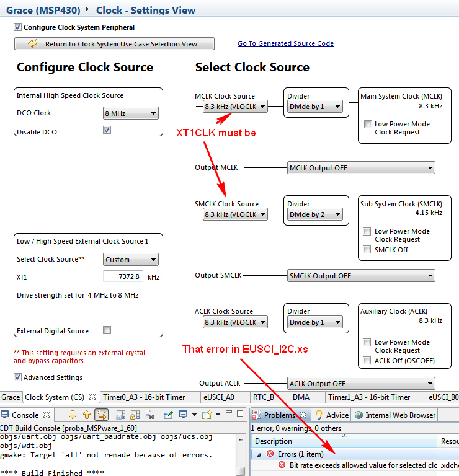The width and height of the screenshot is (459, 476).
Task: Close the Problems view tab
Action: coord(303,415)
